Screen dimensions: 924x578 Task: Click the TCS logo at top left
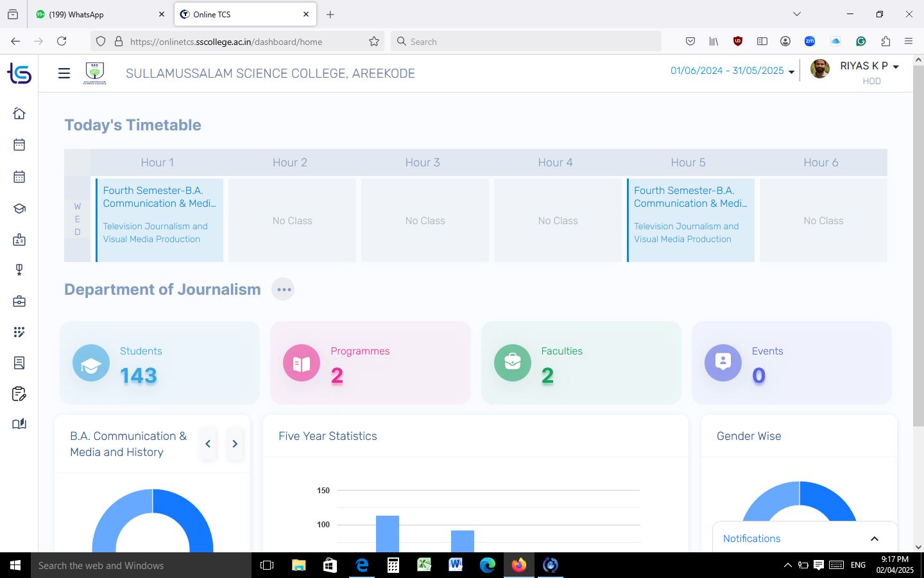pos(19,74)
